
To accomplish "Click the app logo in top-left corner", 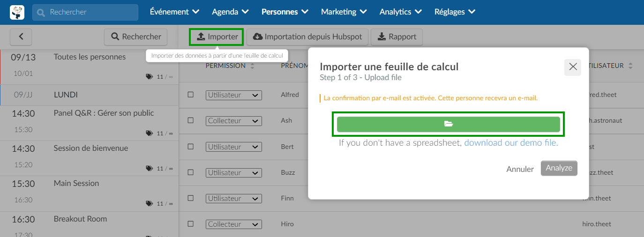I will point(17,12).
